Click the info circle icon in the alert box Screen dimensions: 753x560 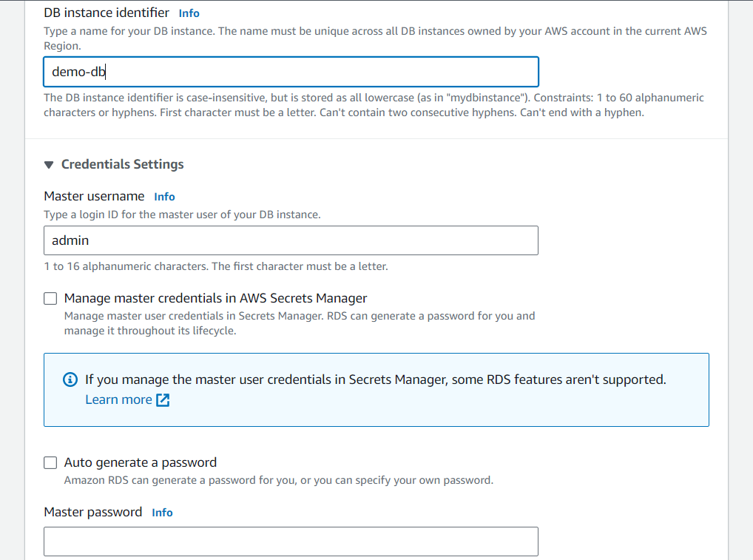tap(70, 379)
